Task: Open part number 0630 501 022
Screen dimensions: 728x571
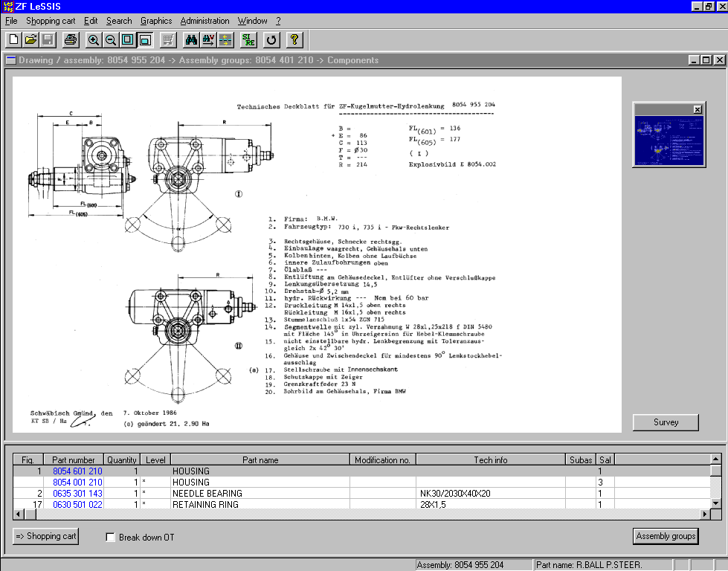Action: pyautogui.click(x=77, y=505)
